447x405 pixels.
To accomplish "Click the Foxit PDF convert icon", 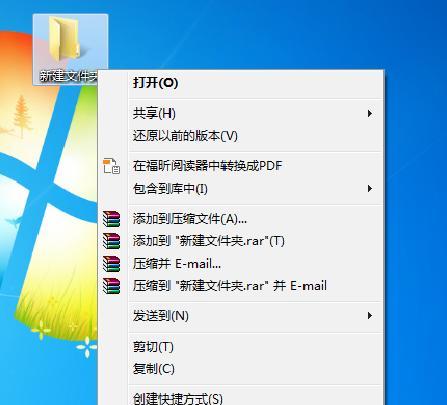I will (x=111, y=166).
